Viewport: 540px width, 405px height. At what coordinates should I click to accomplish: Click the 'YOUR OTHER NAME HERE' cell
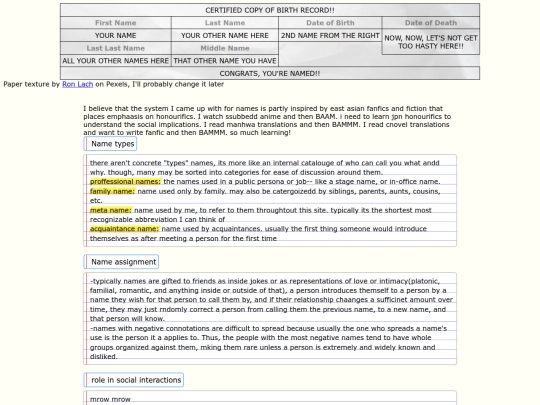[225, 35]
